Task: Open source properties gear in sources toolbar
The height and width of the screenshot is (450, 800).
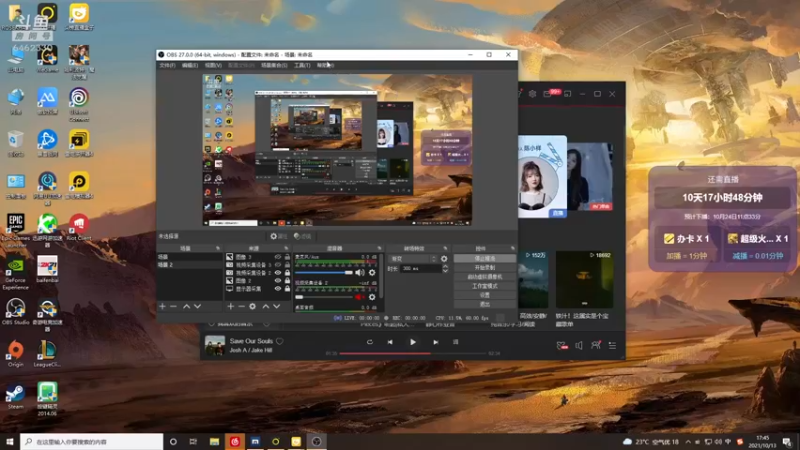Action: pos(253,306)
